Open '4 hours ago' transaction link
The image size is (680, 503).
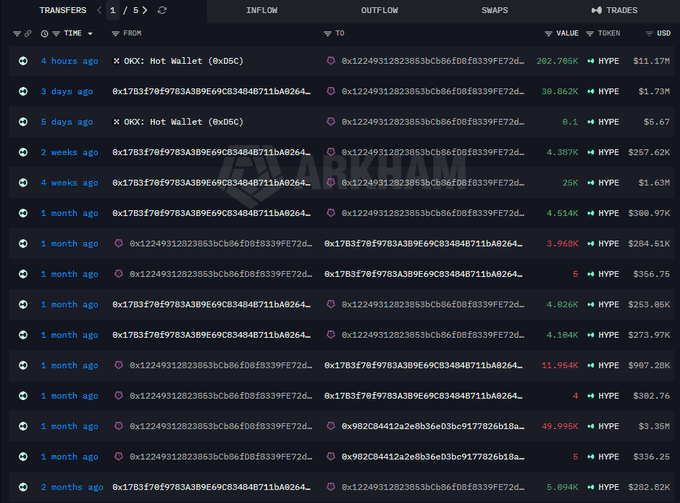click(69, 61)
